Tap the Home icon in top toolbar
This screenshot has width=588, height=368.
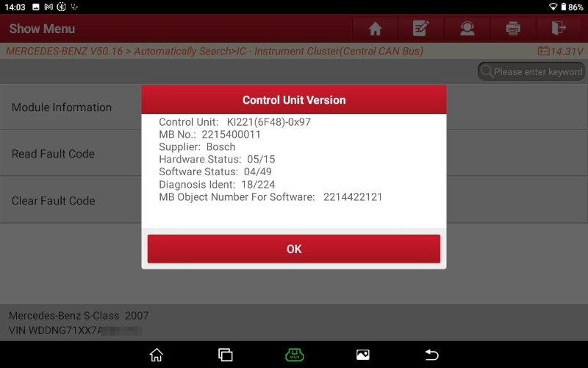pos(375,29)
